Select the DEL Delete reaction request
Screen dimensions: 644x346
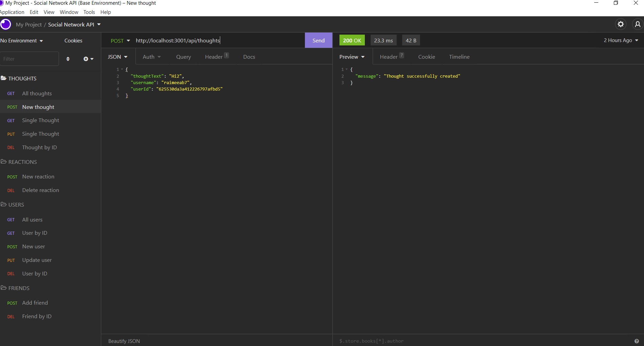[50, 190]
